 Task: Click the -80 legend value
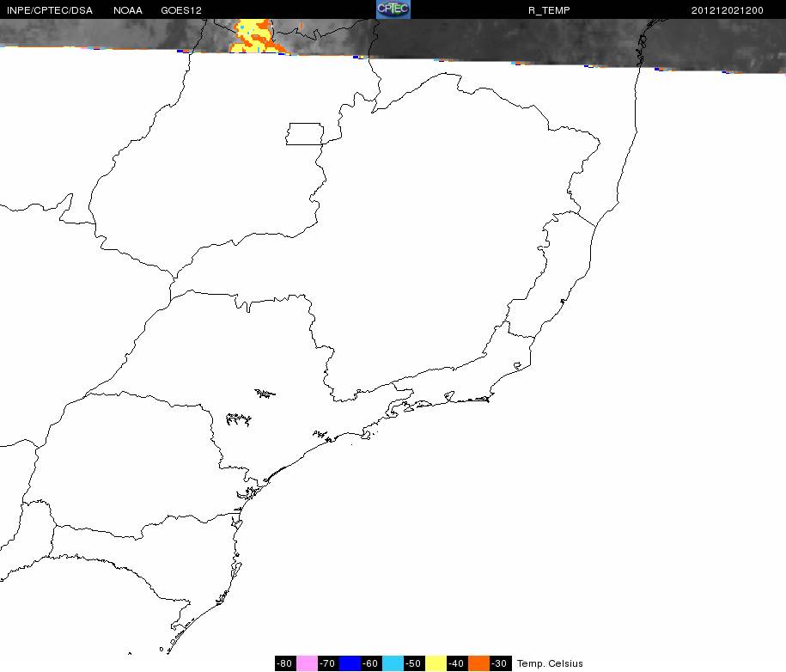(x=285, y=663)
